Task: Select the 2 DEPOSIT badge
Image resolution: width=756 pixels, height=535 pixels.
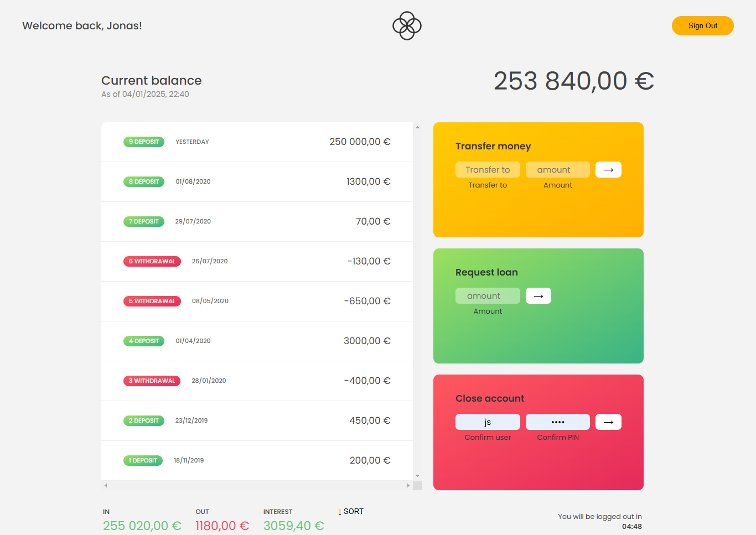Action: click(x=144, y=420)
